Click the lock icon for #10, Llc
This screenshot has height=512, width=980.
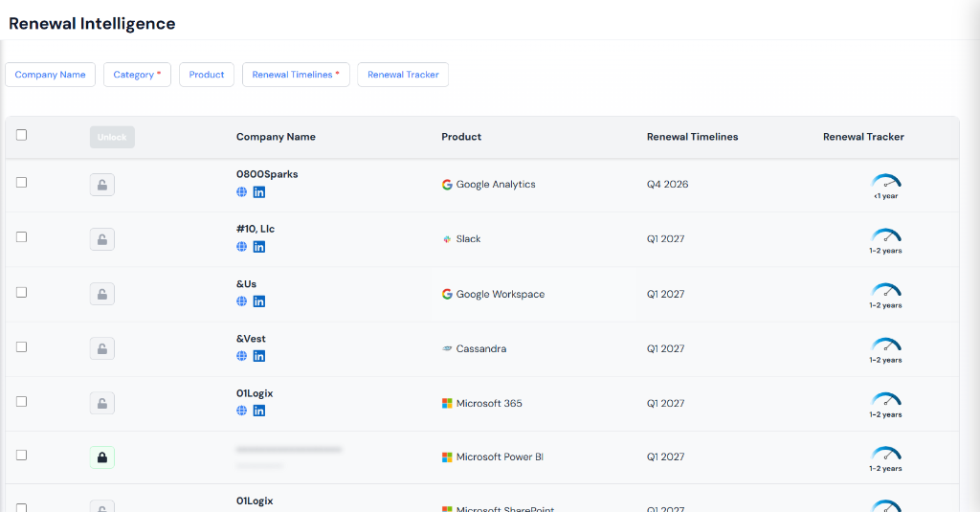pyautogui.click(x=101, y=239)
